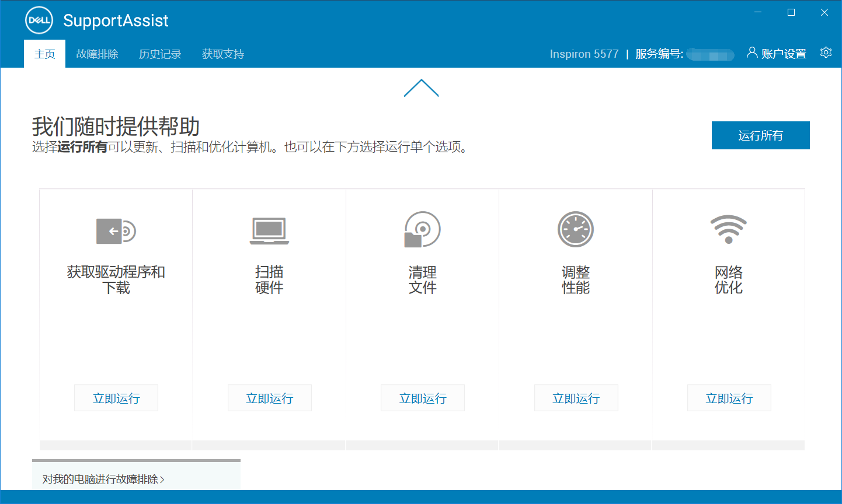The image size is (842, 504).
Task: Run 获取驱动程序和下载 with 立即运行
Action: click(x=116, y=398)
